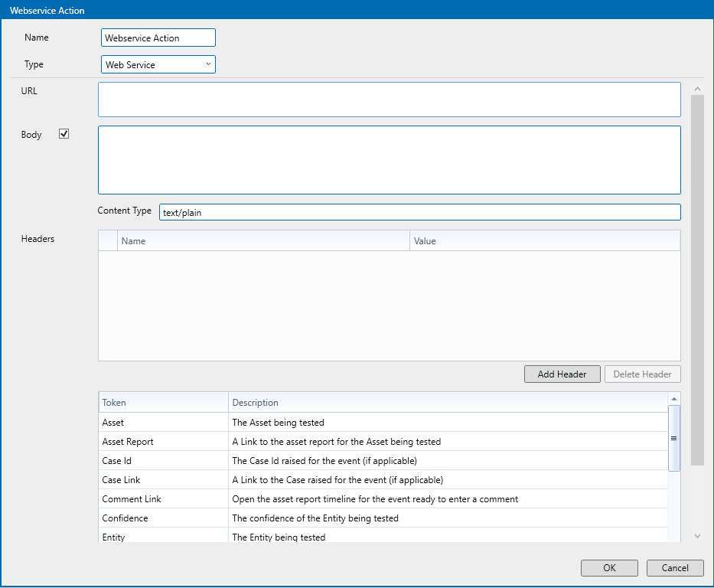Sort Headers grid by Name column
Viewport: 714px width, 588px height.
pos(263,241)
